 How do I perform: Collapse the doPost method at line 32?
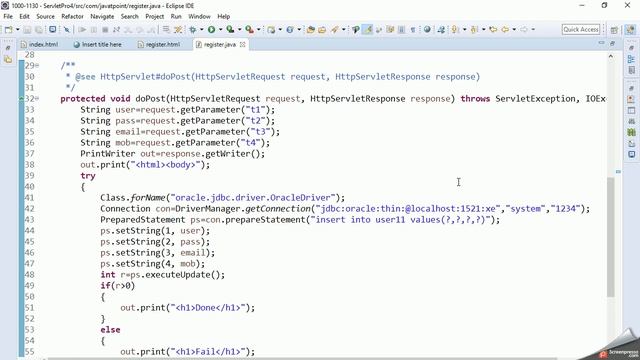pyautogui.click(x=37, y=99)
